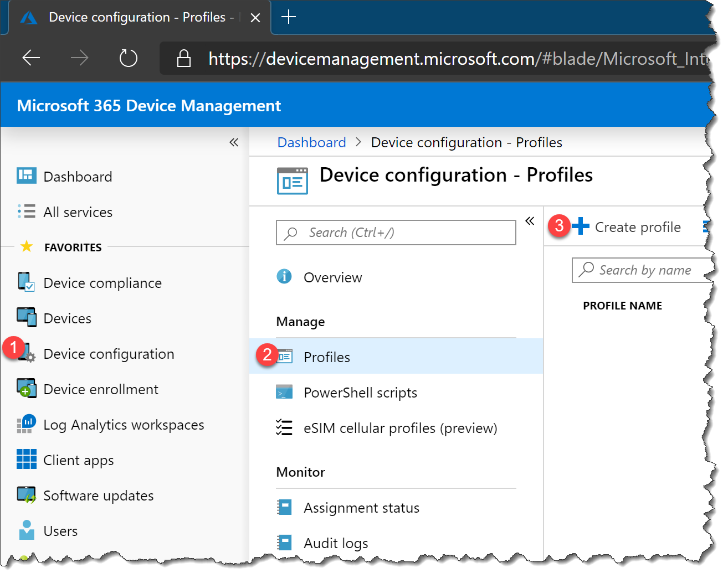Click the Audit logs icon
Viewport: 728px width, 578px height.
pyautogui.click(x=284, y=543)
